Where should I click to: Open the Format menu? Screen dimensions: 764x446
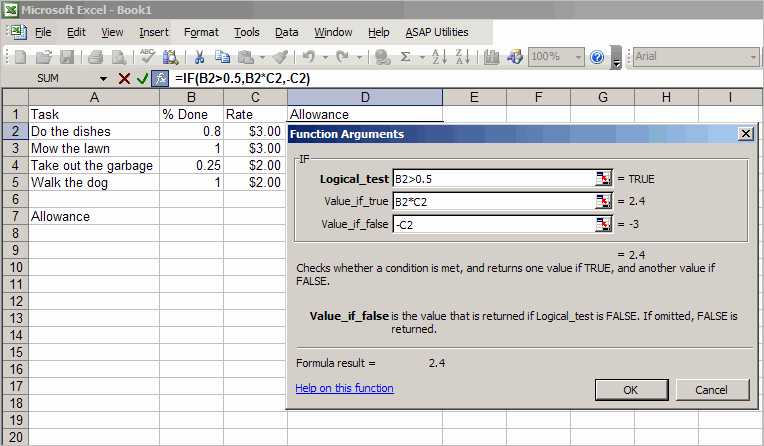point(201,32)
